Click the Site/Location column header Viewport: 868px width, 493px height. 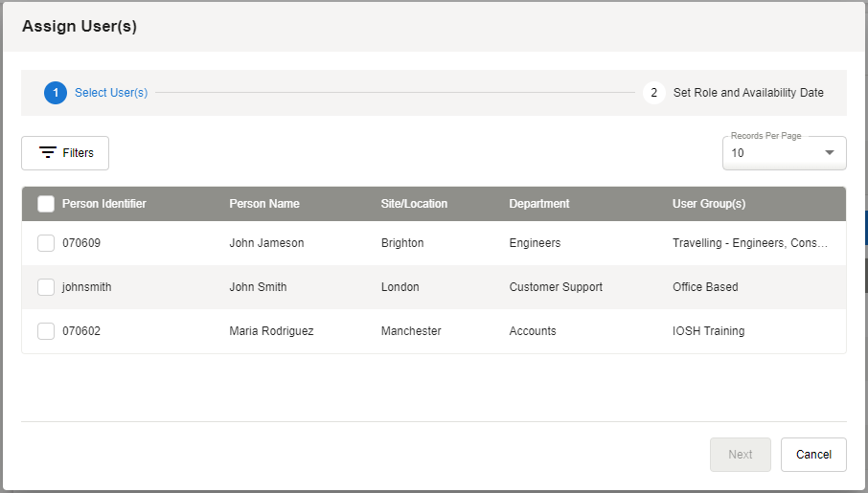[414, 204]
